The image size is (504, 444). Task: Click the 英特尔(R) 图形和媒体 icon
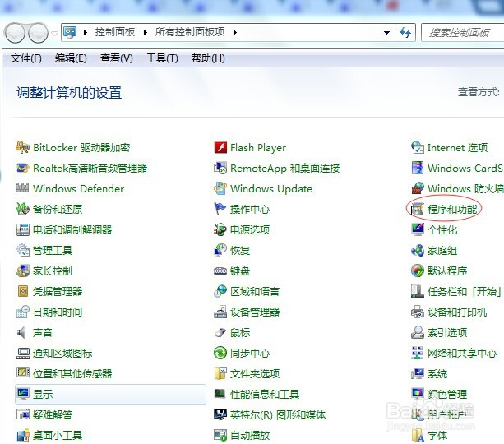point(220,414)
